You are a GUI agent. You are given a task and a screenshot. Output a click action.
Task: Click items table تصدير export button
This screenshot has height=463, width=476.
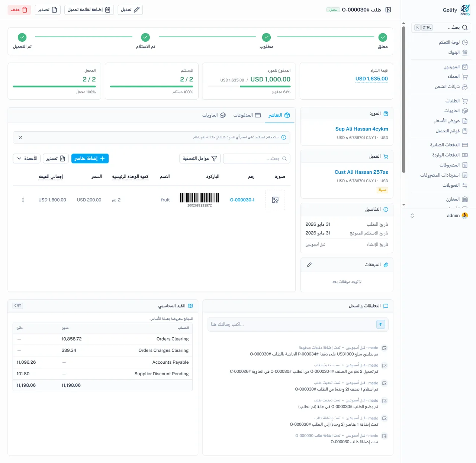(56, 158)
